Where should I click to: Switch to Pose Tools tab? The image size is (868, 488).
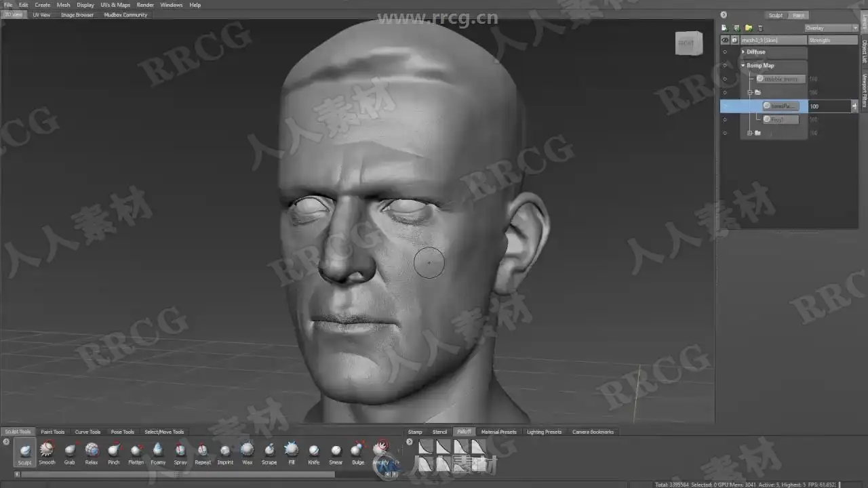(x=123, y=432)
